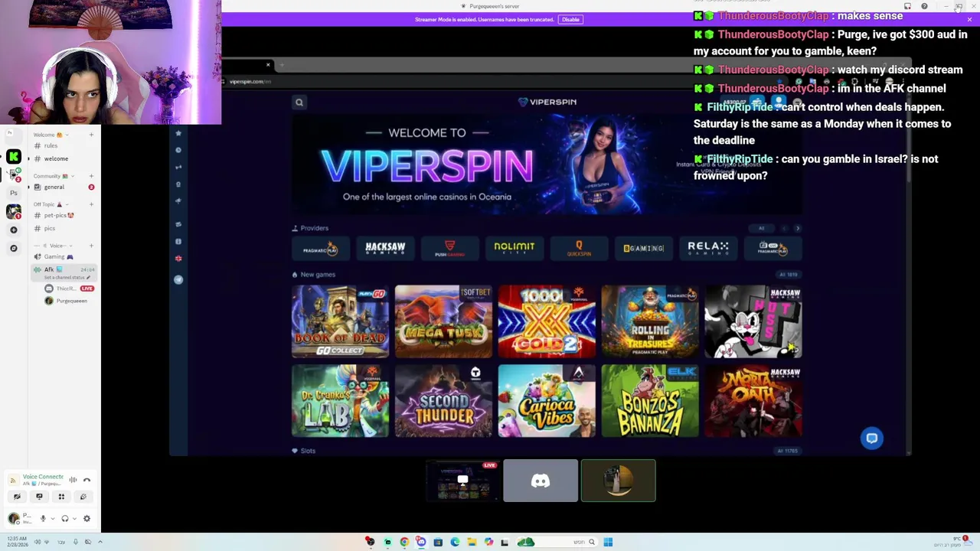
Task: Open Windows Start button on taskbar
Action: pos(608,542)
